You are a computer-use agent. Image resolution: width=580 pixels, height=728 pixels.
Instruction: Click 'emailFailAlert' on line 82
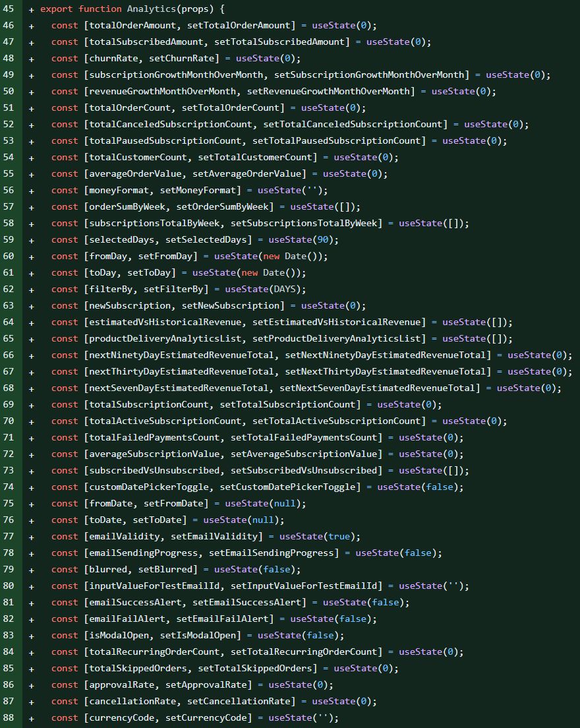click(127, 619)
